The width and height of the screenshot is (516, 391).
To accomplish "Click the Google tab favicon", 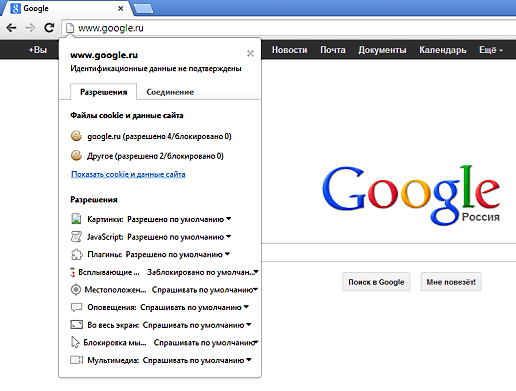I will click(x=15, y=8).
